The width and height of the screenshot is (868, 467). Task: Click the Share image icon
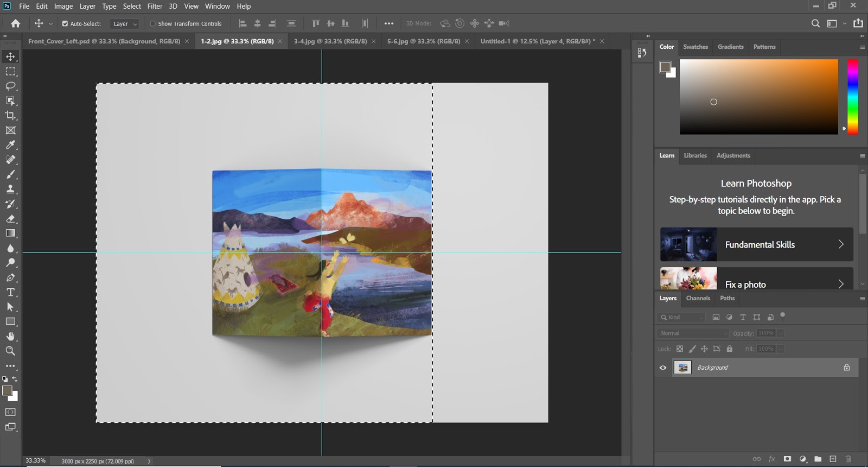[858, 23]
